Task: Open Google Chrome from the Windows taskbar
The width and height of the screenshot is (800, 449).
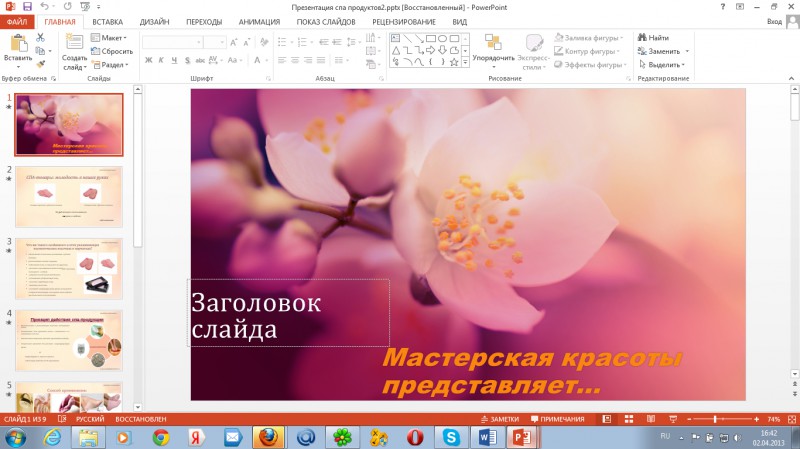Action: pos(161,438)
